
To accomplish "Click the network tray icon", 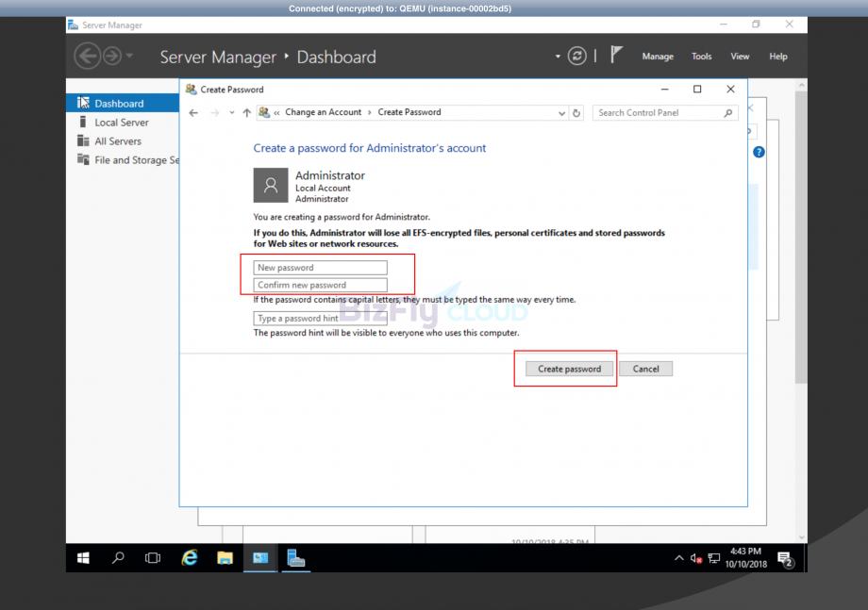I will coord(714,558).
